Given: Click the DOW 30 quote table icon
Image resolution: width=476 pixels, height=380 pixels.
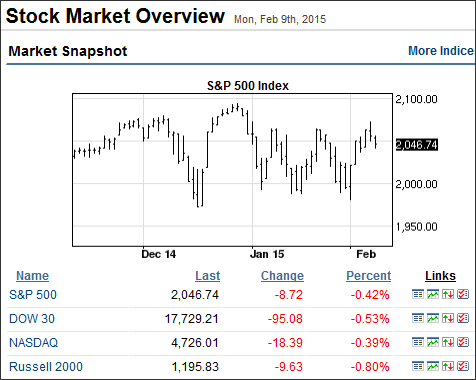Looking at the screenshot, I should tap(418, 318).
